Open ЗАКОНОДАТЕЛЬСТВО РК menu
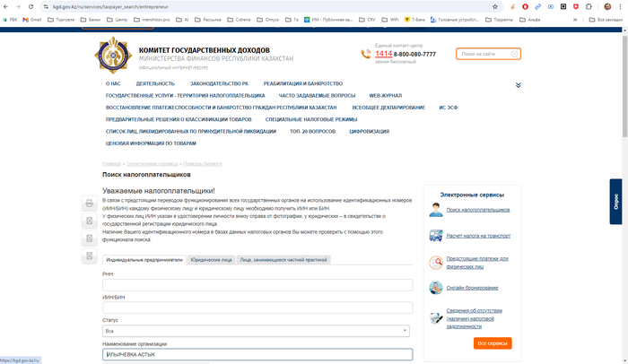The image size is (628, 364). (219, 83)
